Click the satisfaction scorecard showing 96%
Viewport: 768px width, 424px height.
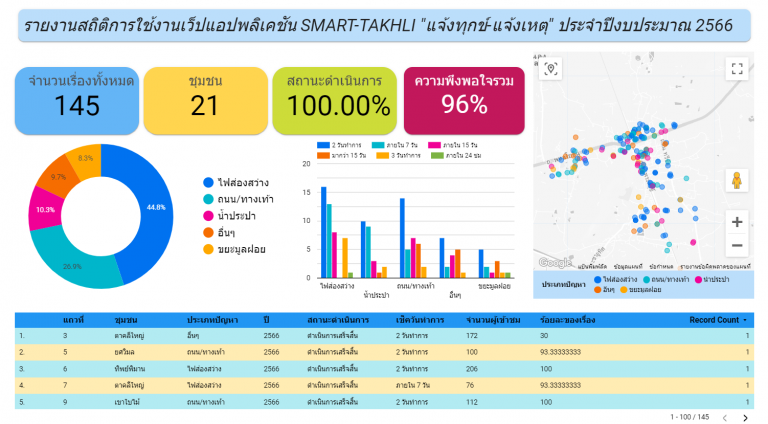pyautogui.click(x=464, y=100)
